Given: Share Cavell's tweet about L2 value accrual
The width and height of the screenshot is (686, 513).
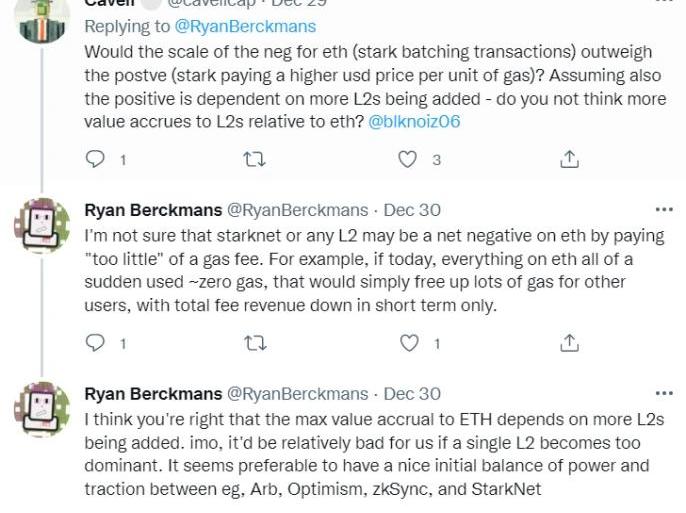Looking at the screenshot, I should [x=569, y=159].
